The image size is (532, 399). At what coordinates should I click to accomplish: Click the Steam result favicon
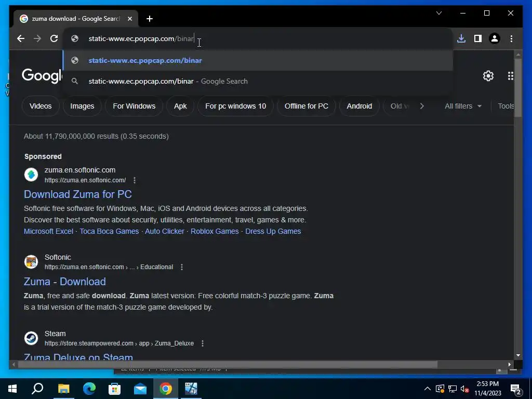click(x=31, y=338)
